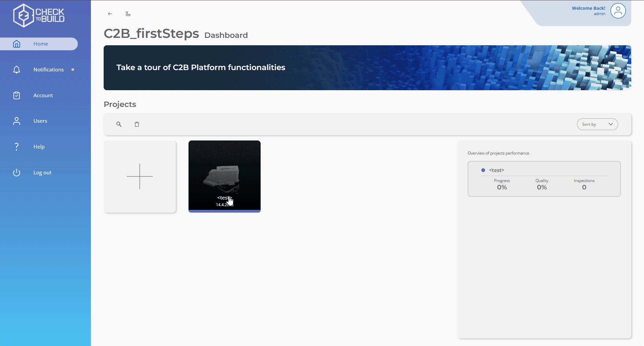Click the trash delete icon
Screen dimensions: 644x346
pyautogui.click(x=137, y=124)
